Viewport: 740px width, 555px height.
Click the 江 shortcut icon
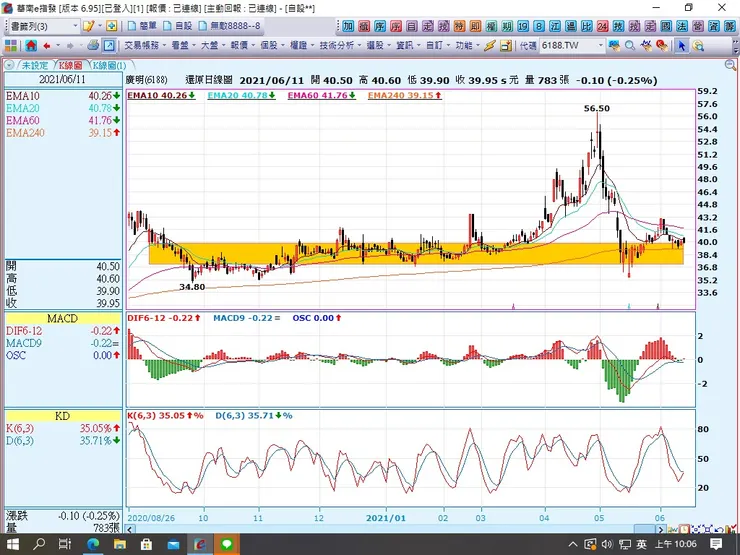click(x=555, y=26)
